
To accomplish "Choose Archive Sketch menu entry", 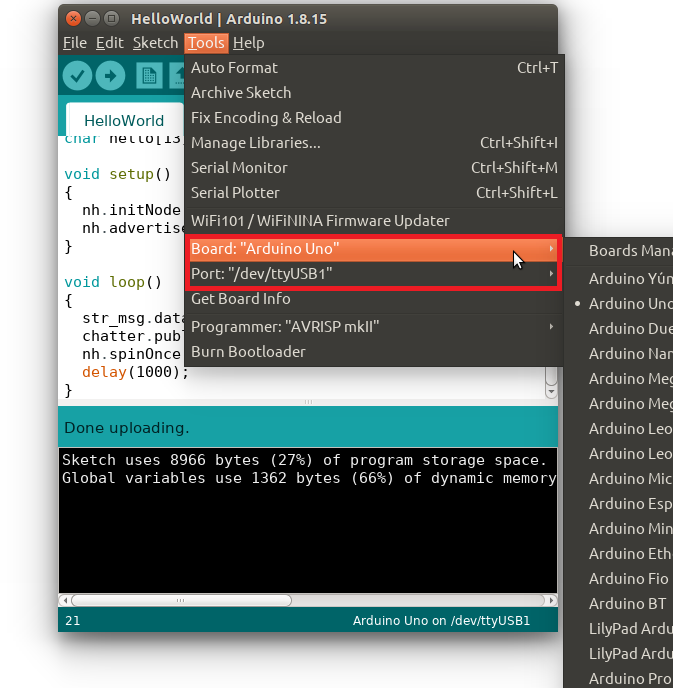I will pos(374,93).
